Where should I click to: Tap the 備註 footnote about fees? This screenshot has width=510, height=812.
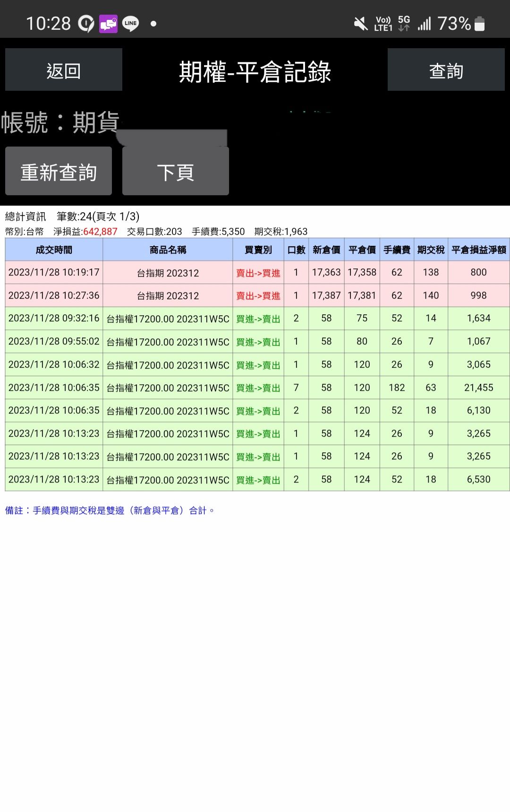point(110,510)
